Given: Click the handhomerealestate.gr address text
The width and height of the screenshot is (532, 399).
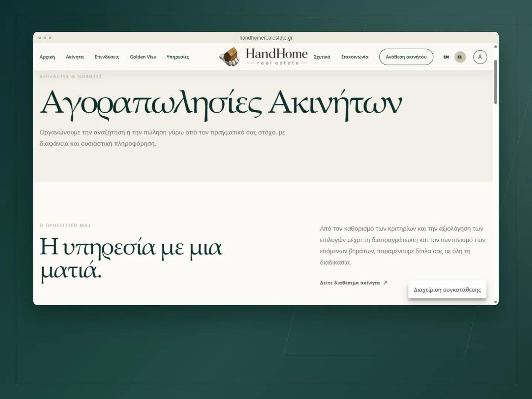Looking at the screenshot, I should point(266,38).
